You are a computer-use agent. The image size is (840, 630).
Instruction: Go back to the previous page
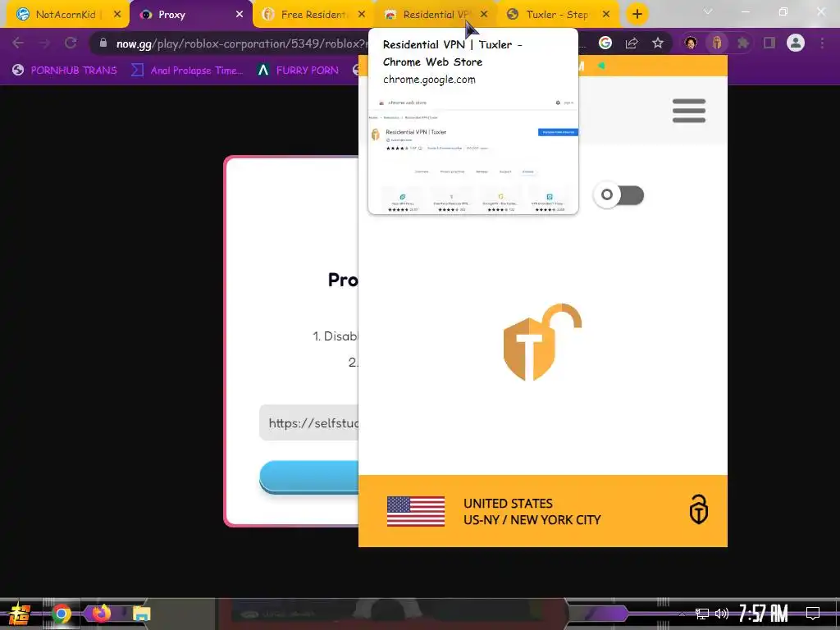click(x=18, y=43)
